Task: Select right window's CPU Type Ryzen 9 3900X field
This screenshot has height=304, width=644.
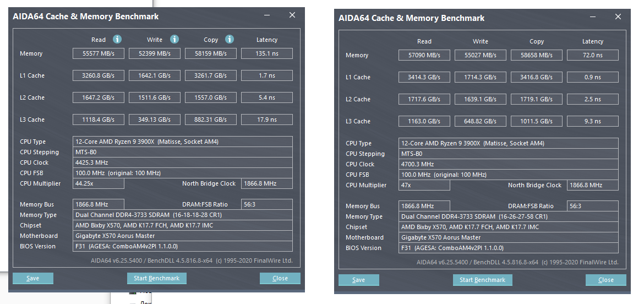Action: [509, 143]
